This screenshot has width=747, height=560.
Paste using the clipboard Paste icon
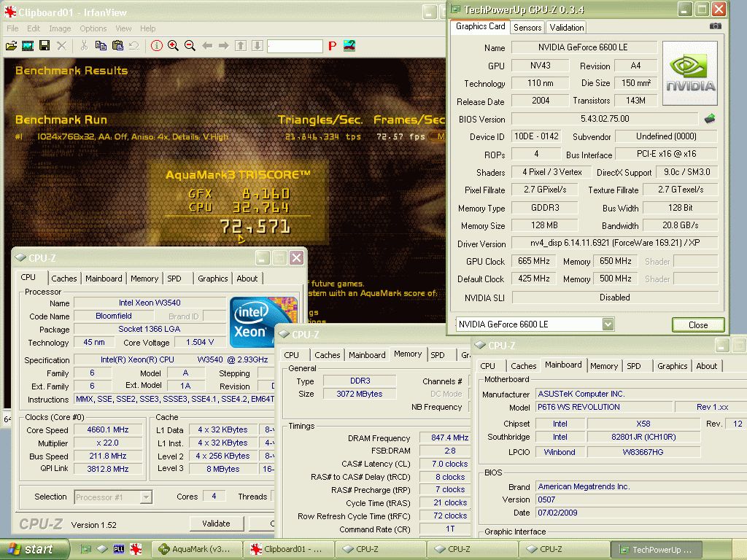point(117,46)
